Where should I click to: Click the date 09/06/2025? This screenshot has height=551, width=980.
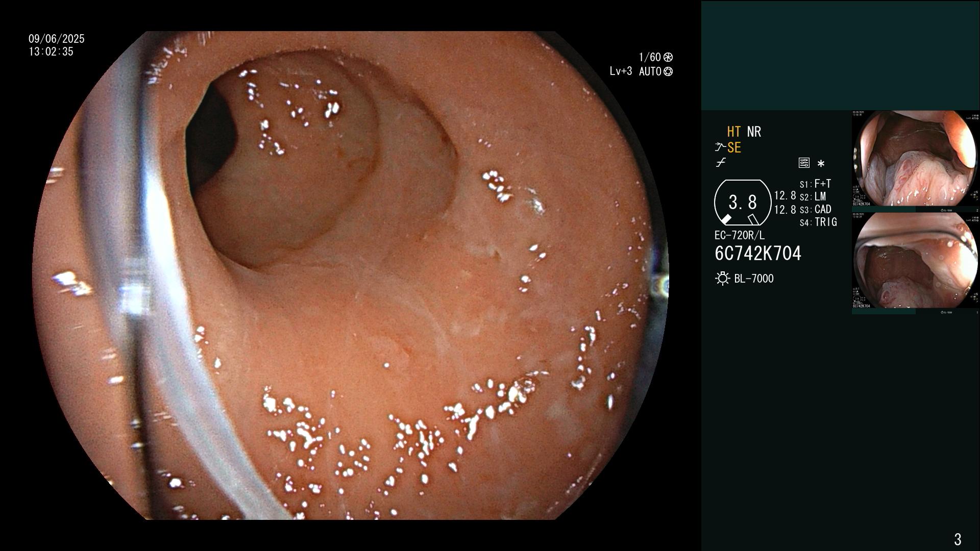coord(57,39)
